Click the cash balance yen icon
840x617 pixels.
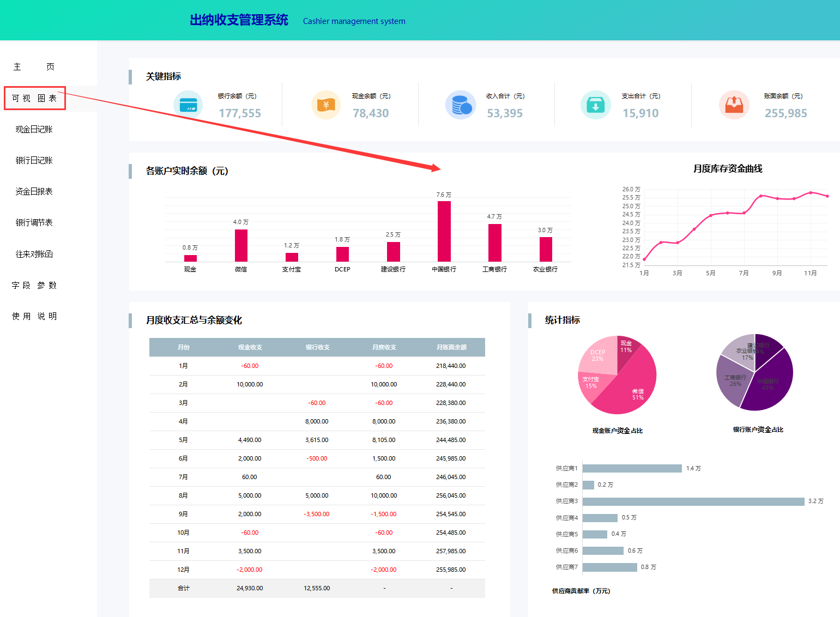tap(326, 105)
